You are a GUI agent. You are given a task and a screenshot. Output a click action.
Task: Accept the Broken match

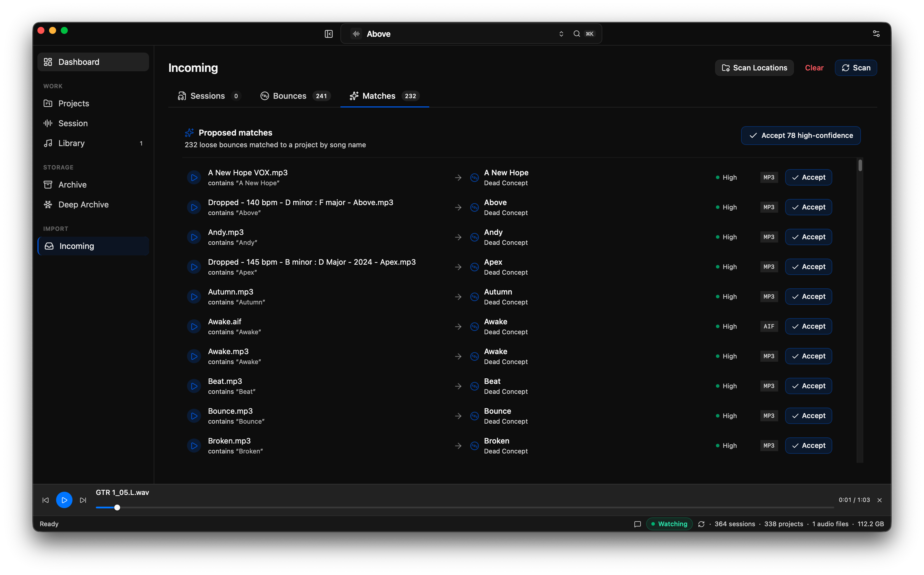(x=808, y=445)
